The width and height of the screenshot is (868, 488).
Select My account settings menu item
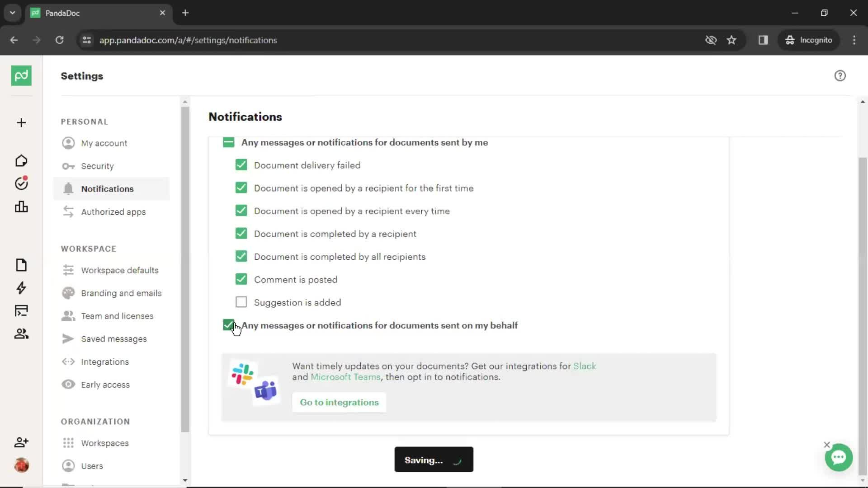(104, 143)
